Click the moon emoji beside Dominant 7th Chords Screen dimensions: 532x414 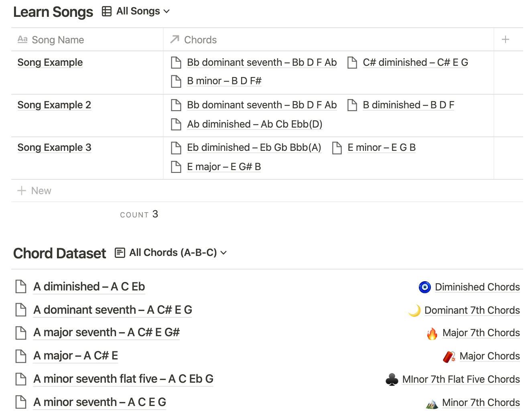click(414, 310)
